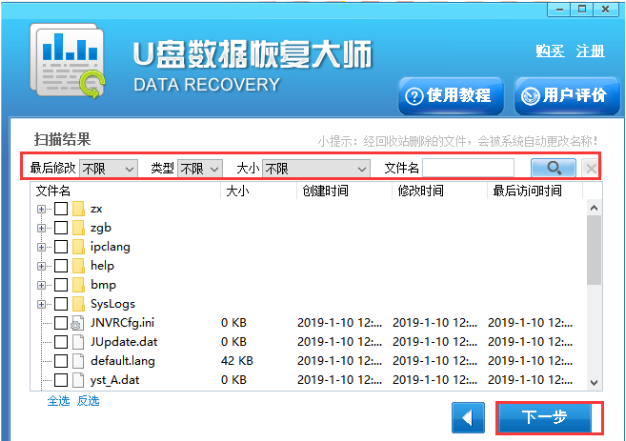Screen dimensions: 626x441
Task: Check the default.lang checkbox
Action: click(x=61, y=361)
